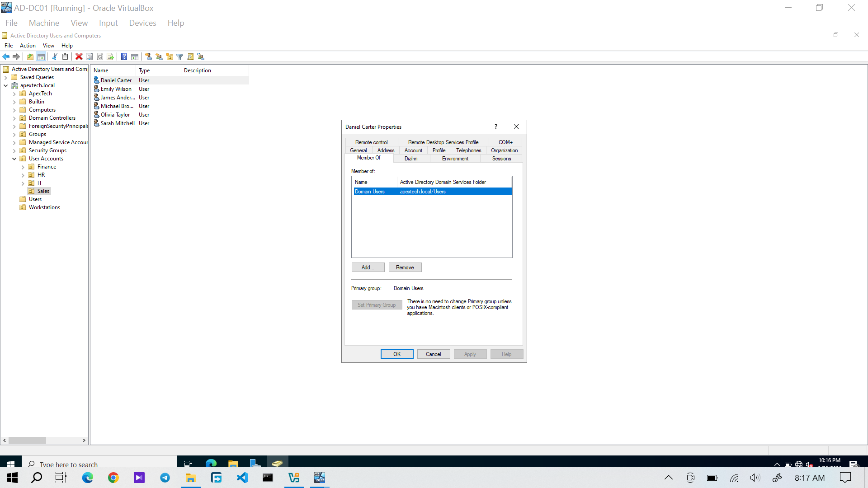The width and height of the screenshot is (868, 488).
Task: Select Emily Wilson in the user list
Action: [x=116, y=89]
